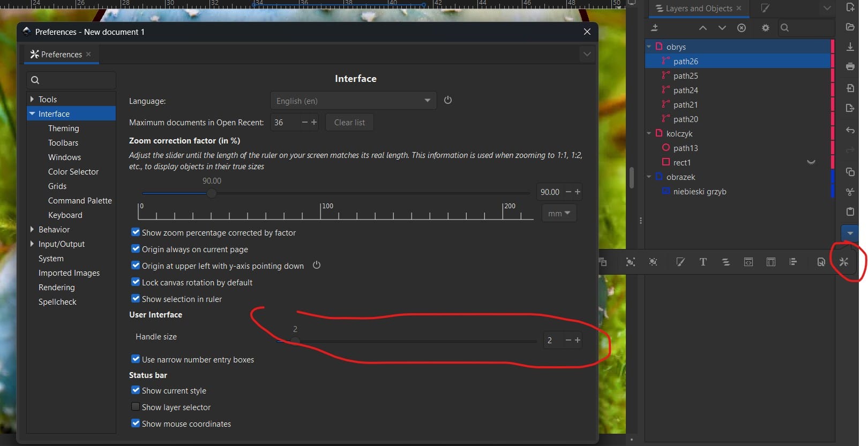Viewport: 868px width, 446px height.
Task: Enable Show layer selector checkbox
Action: coord(136,407)
